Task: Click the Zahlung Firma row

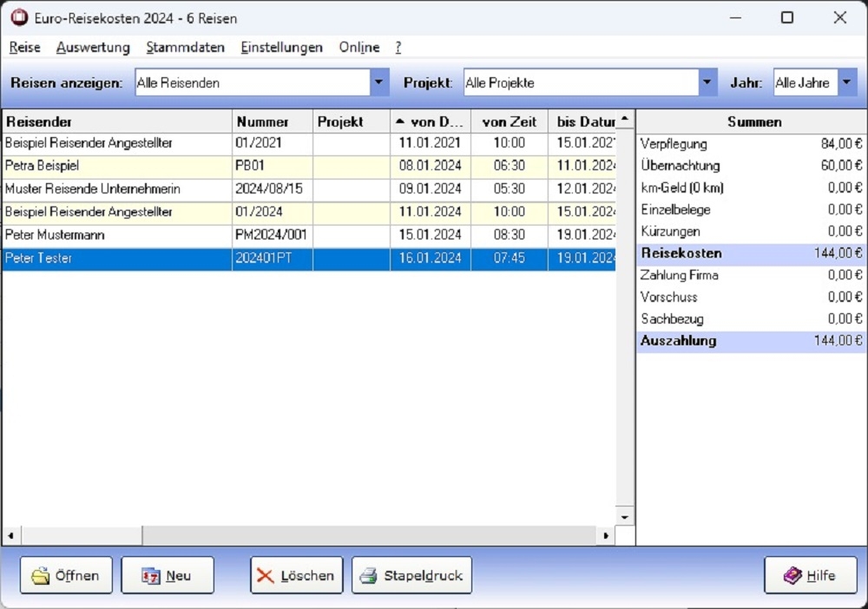Action: click(x=751, y=276)
